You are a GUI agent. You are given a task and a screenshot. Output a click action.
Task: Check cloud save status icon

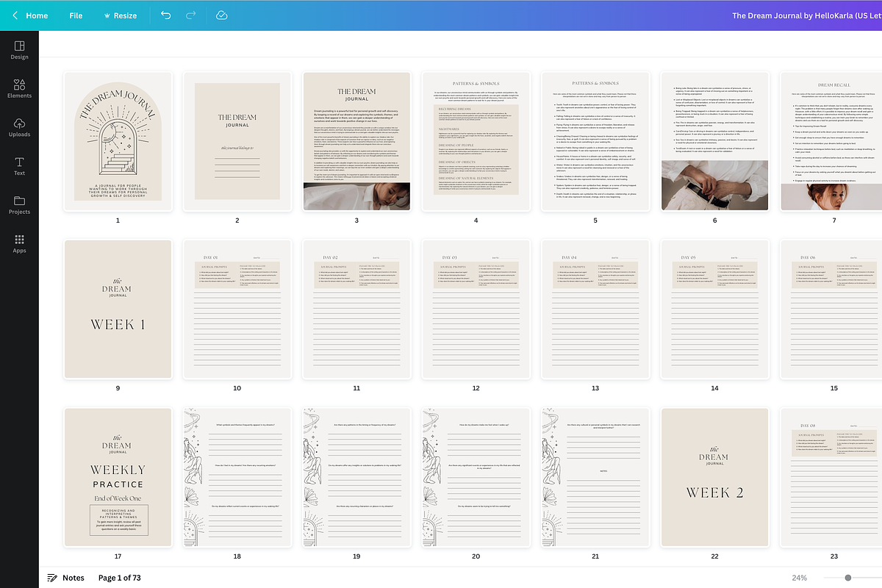tap(222, 15)
